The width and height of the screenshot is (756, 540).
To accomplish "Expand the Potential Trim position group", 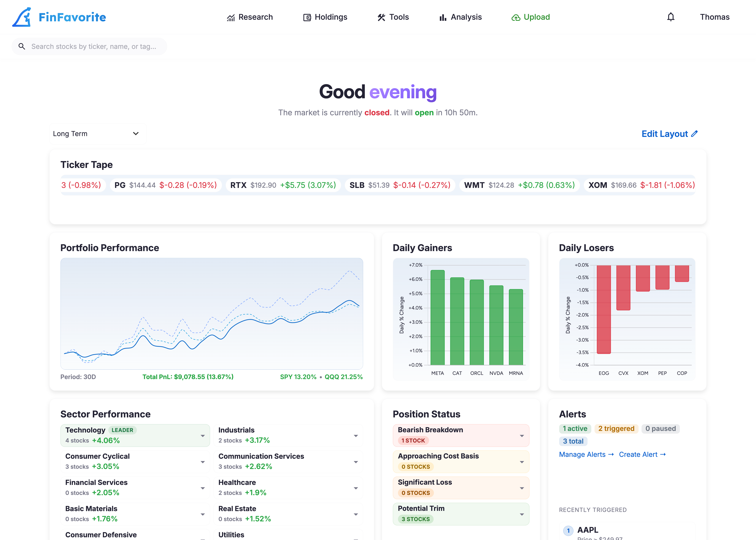I will [x=522, y=514].
